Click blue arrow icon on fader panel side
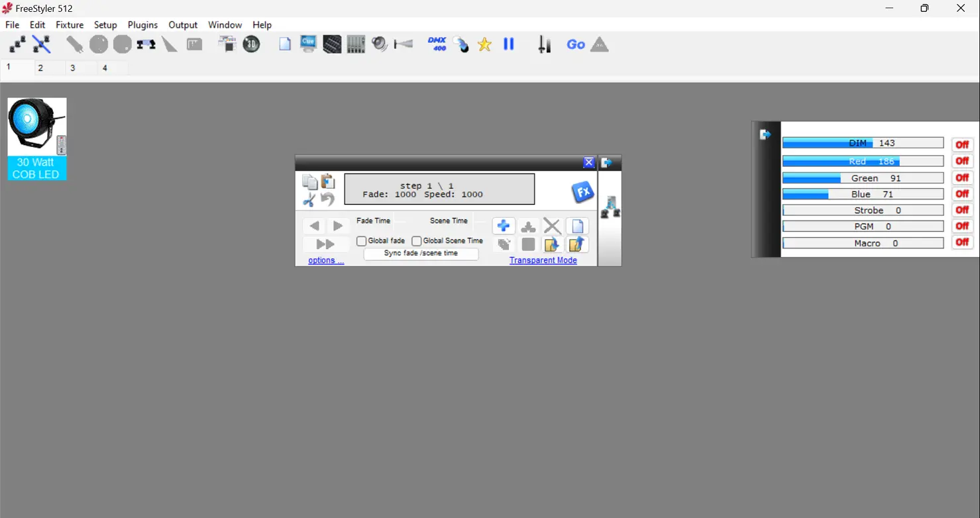The height and width of the screenshot is (518, 980). (x=765, y=134)
